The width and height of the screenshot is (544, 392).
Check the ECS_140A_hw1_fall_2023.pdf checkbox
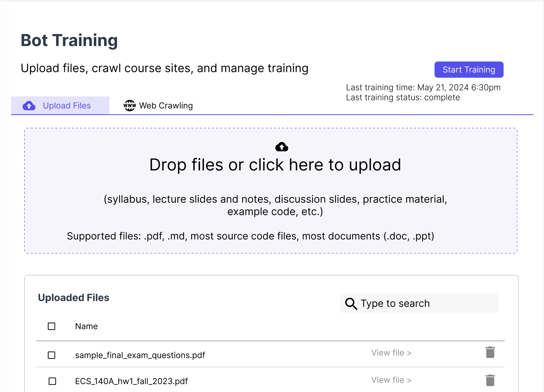[x=52, y=381]
